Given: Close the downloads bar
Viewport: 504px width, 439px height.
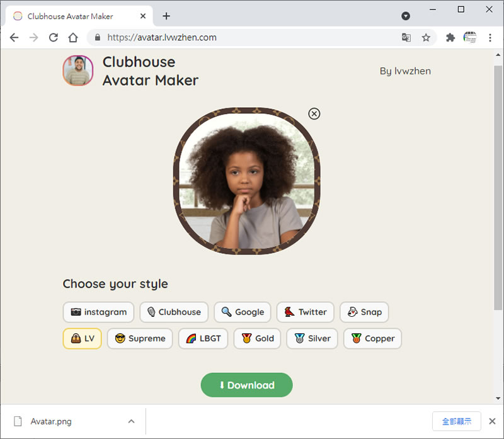Looking at the screenshot, I should click(x=492, y=421).
